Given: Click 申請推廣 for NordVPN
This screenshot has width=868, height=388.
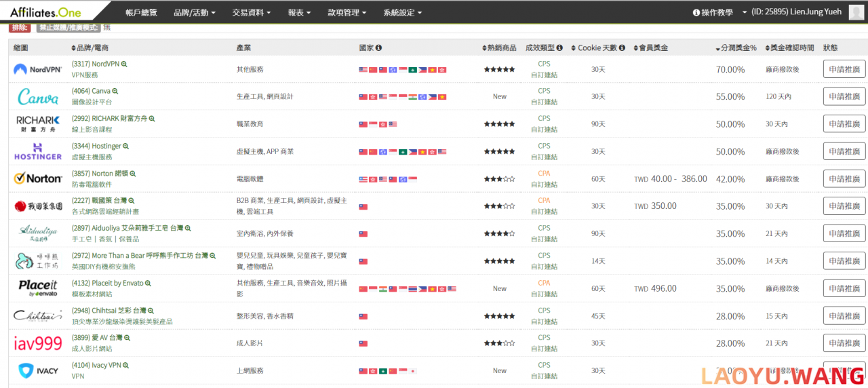Looking at the screenshot, I should (844, 69).
